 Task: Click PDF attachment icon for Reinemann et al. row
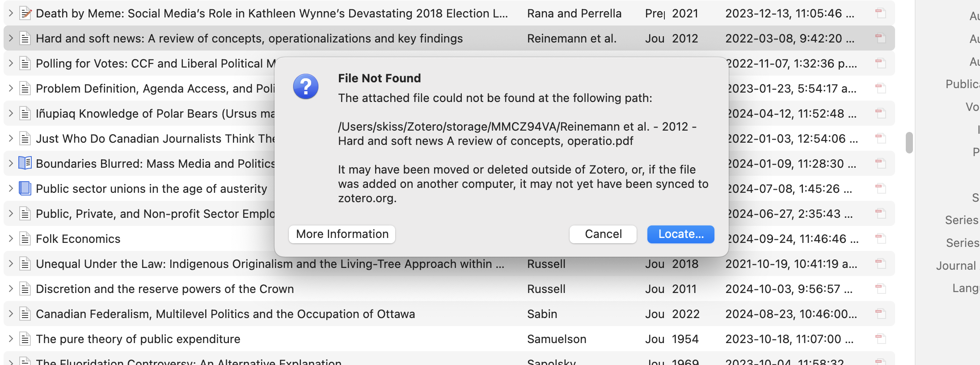880,38
